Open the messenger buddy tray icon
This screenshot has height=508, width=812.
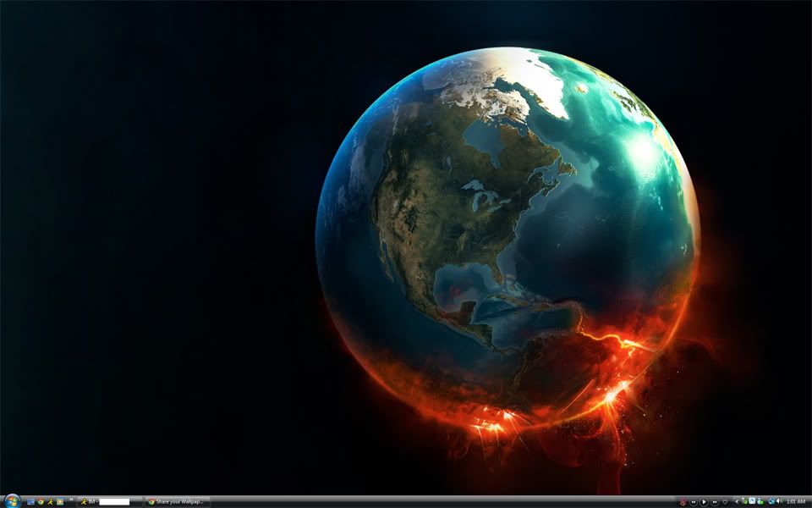pyautogui.click(x=760, y=501)
